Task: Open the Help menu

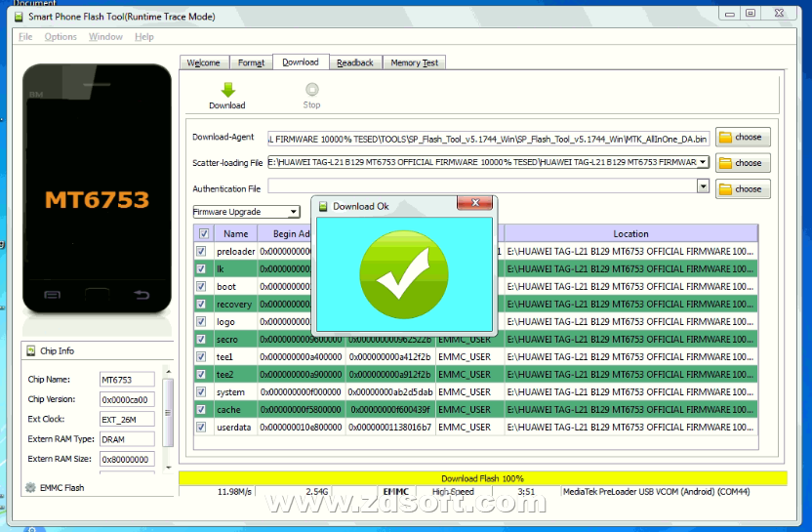Action: click(144, 37)
